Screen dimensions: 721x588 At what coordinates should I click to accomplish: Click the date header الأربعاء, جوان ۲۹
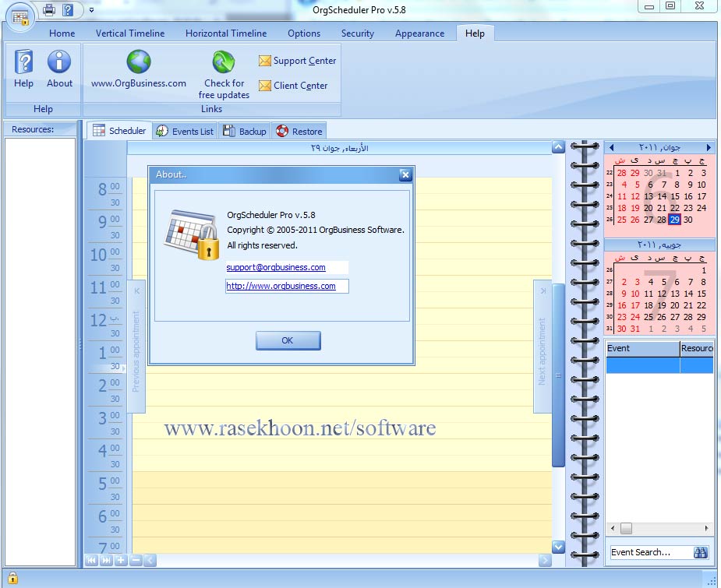(x=339, y=148)
